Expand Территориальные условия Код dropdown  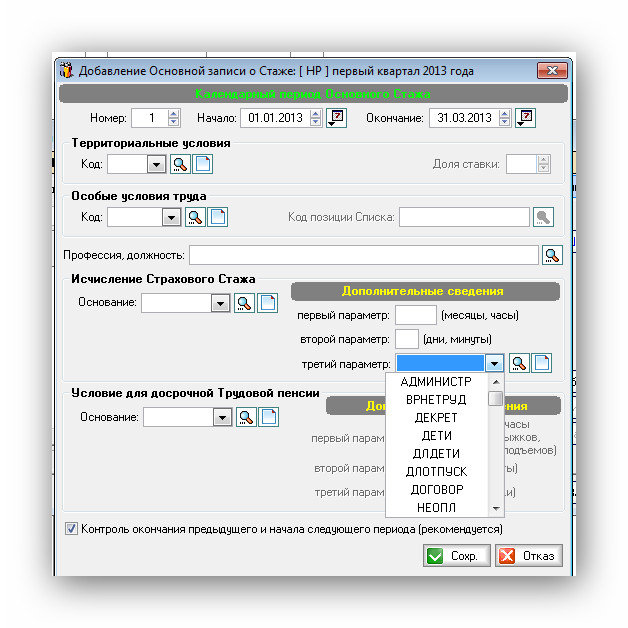pyautogui.click(x=156, y=165)
